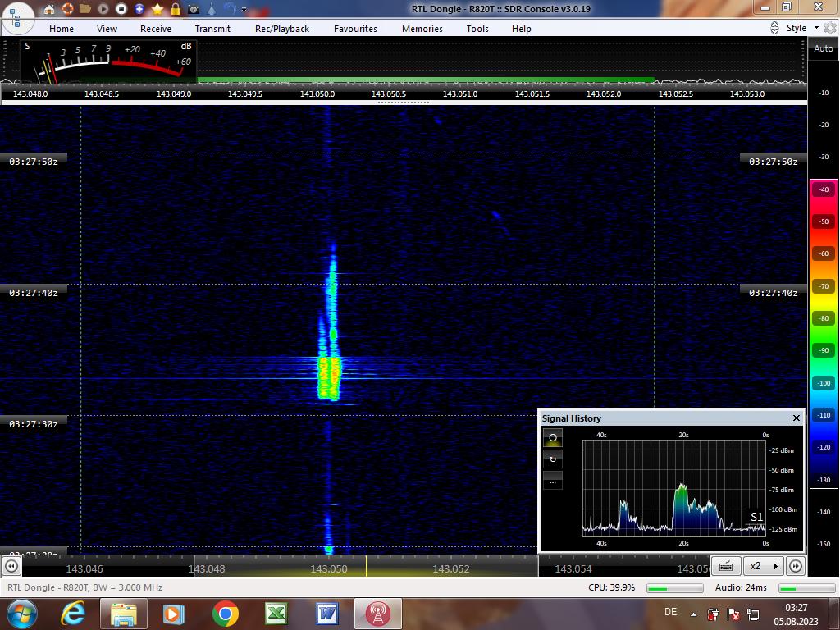
Task: Click the network icon in system tray
Action: pos(753,614)
